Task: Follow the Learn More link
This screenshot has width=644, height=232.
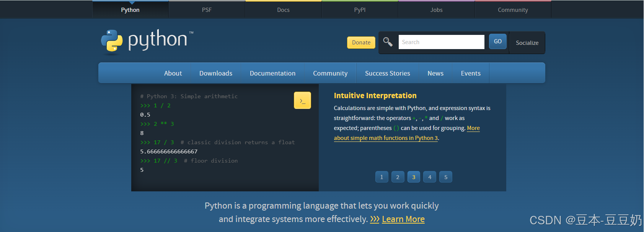Action: tap(403, 219)
